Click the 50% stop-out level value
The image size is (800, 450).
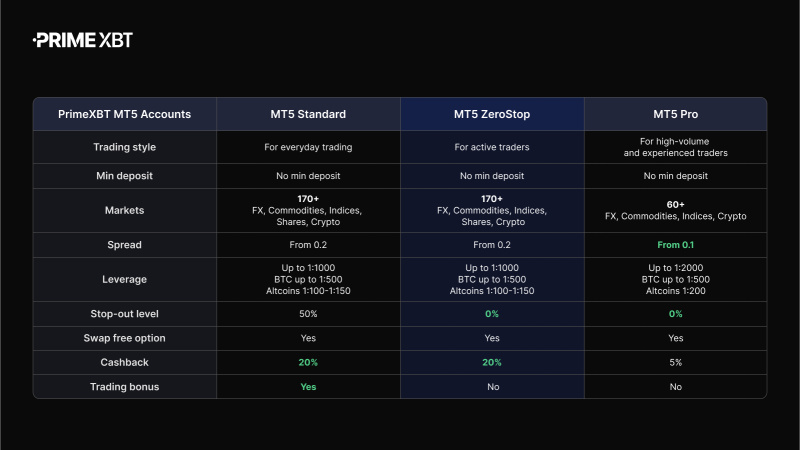pos(309,314)
